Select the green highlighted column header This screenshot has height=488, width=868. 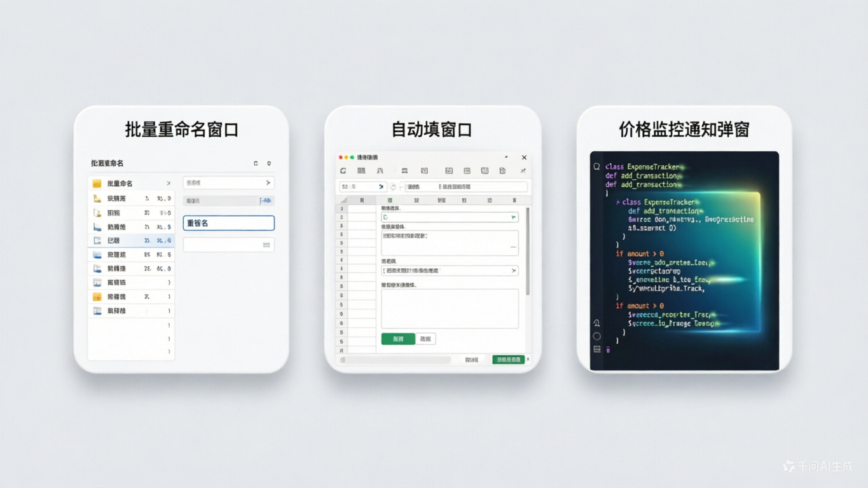(x=390, y=200)
